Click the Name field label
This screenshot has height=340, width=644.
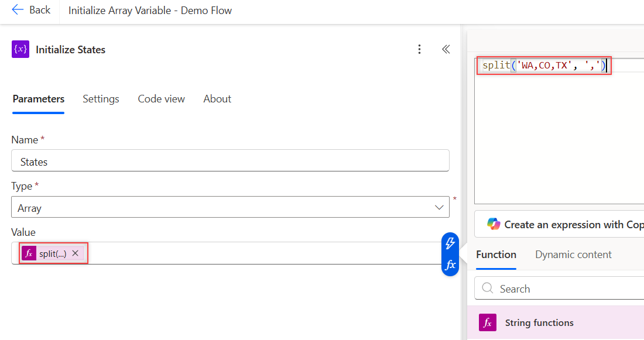pos(25,140)
